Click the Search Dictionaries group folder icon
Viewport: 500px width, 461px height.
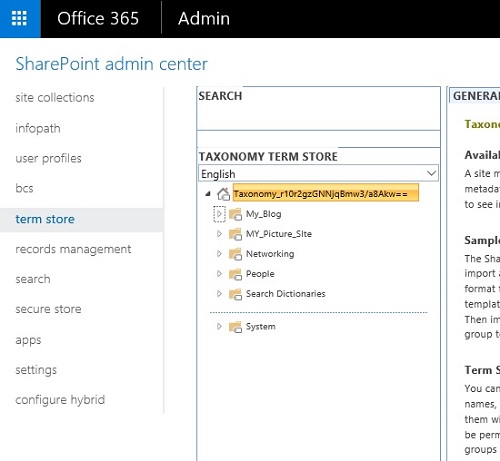click(235, 294)
